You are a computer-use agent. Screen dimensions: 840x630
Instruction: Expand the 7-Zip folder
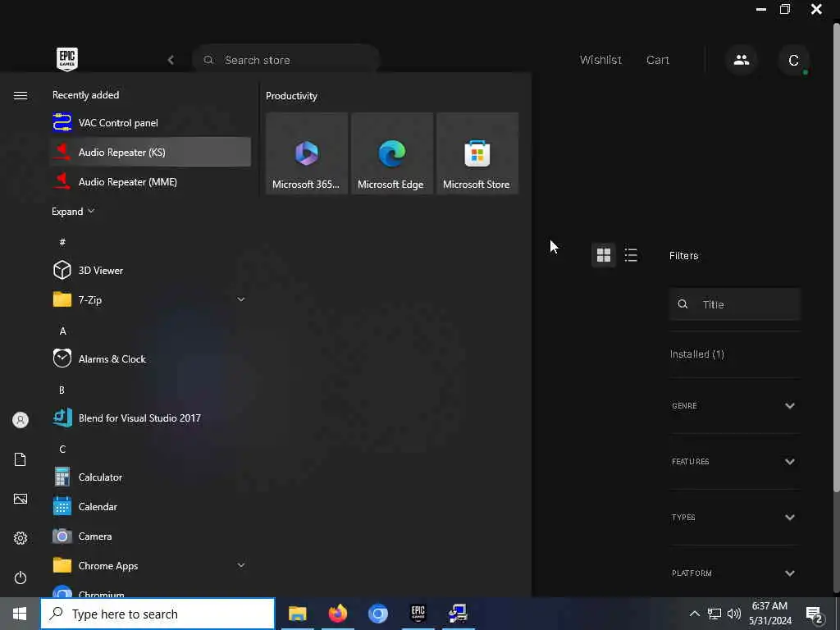(150, 299)
